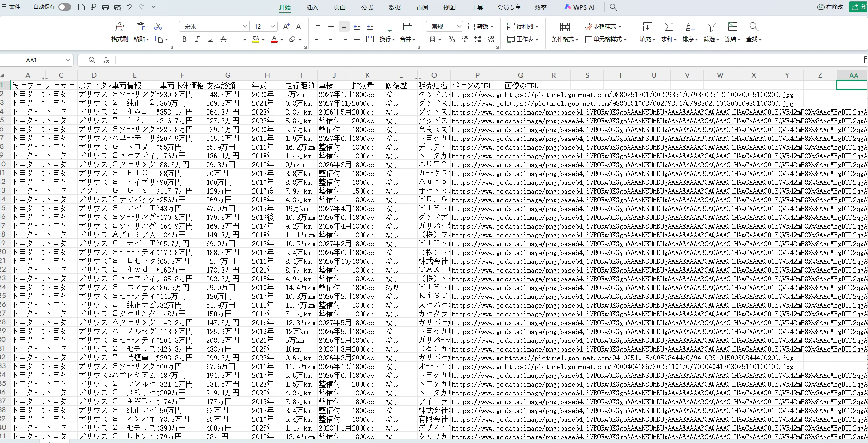Apply percent style (%) format
The width and height of the screenshot is (868, 443).
452,39
